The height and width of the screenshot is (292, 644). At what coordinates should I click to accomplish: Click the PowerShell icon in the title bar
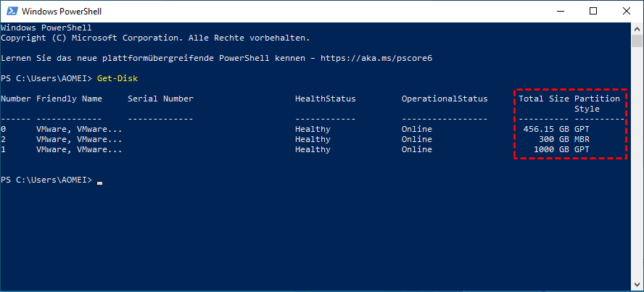coord(11,12)
